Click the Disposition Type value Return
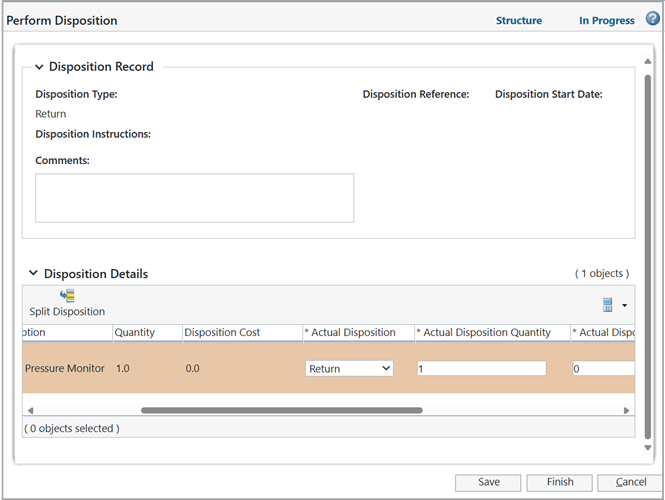 [50, 114]
